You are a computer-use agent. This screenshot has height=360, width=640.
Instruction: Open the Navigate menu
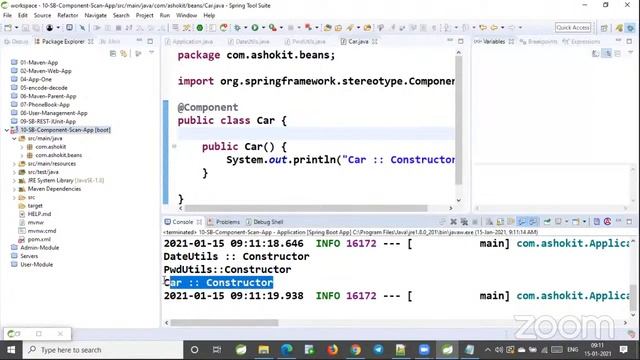click(x=96, y=15)
